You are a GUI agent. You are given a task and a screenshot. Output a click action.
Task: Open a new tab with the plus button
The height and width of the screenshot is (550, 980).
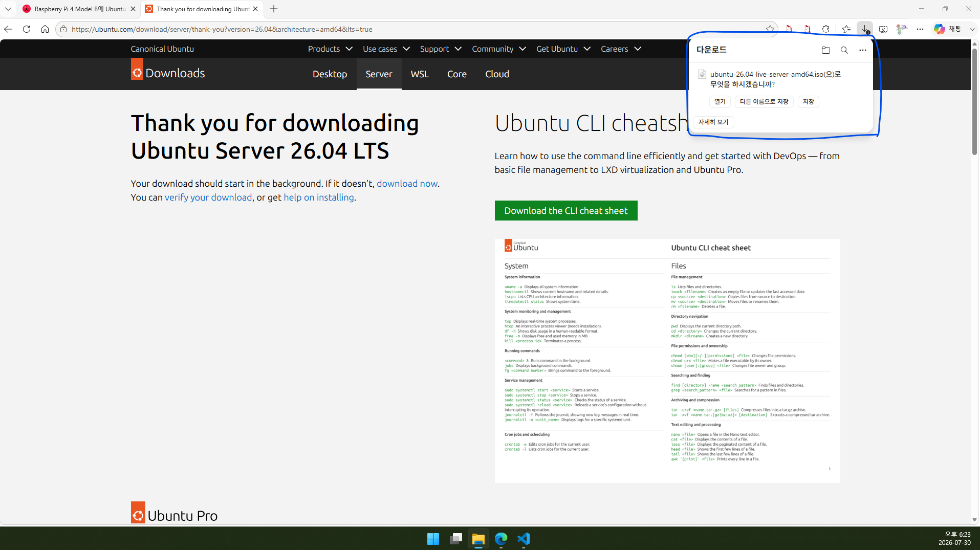click(274, 9)
